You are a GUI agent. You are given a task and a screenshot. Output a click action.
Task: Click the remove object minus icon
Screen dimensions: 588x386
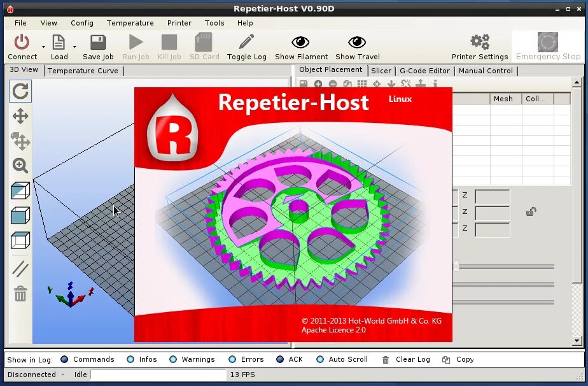click(x=333, y=83)
